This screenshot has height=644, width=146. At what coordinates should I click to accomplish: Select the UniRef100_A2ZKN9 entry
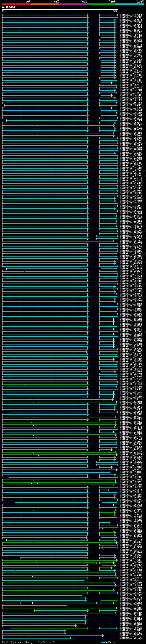click(131, 414)
